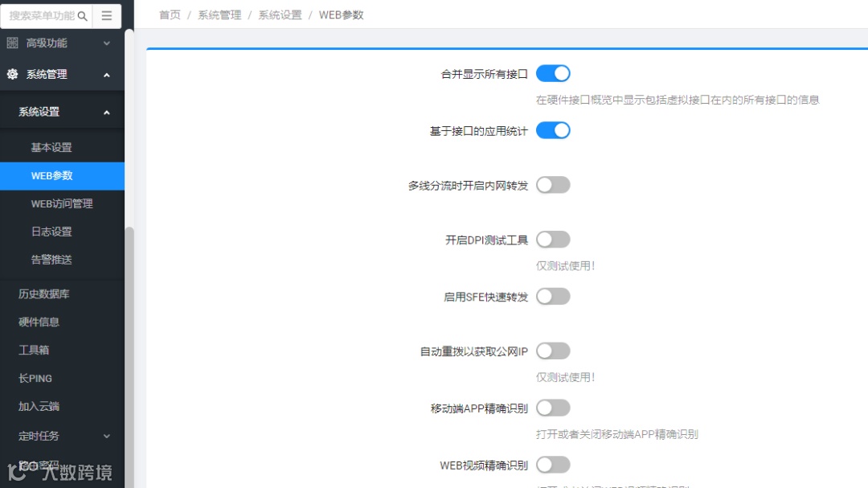Click 打开或者关闭移动端APP精确识别 description

pyautogui.click(x=616, y=434)
